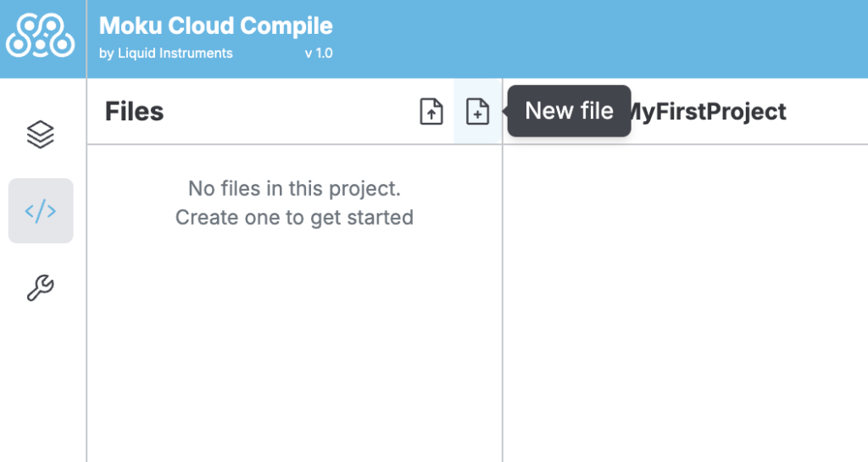
Task: Click the Files panel heading
Action: (x=135, y=111)
